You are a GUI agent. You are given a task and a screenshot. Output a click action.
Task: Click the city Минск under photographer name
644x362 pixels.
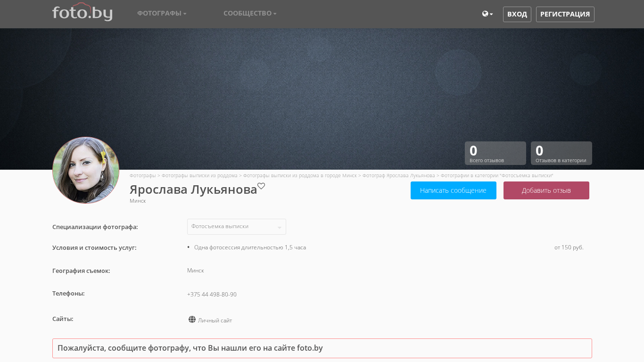coord(138,201)
